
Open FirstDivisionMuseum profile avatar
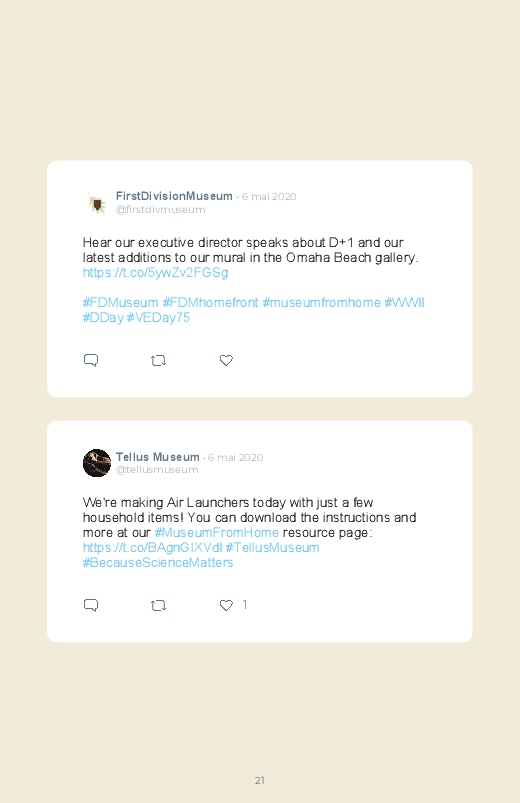pyautogui.click(x=97, y=203)
